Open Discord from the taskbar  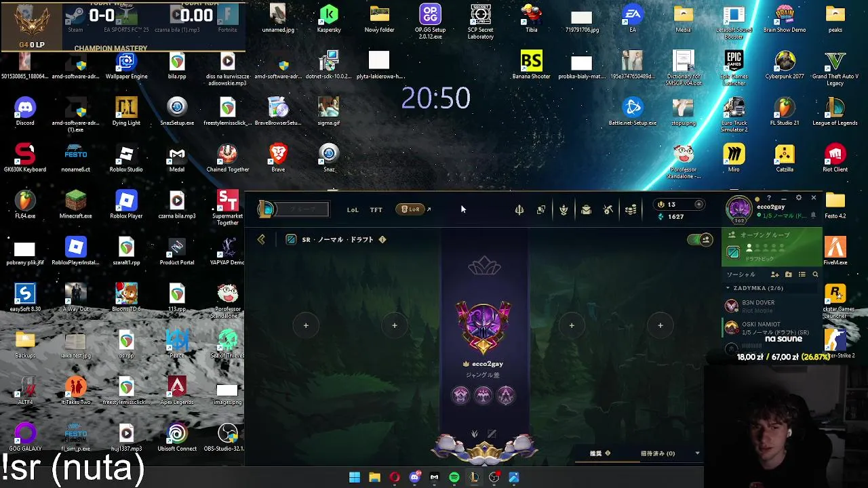[x=414, y=477]
